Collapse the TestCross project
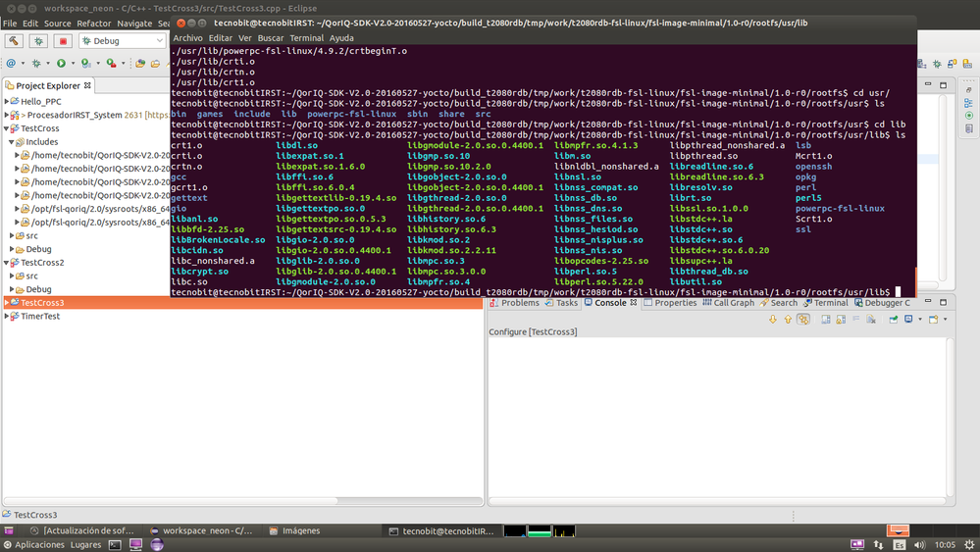Viewport: 980px width, 552px height. tap(7, 128)
